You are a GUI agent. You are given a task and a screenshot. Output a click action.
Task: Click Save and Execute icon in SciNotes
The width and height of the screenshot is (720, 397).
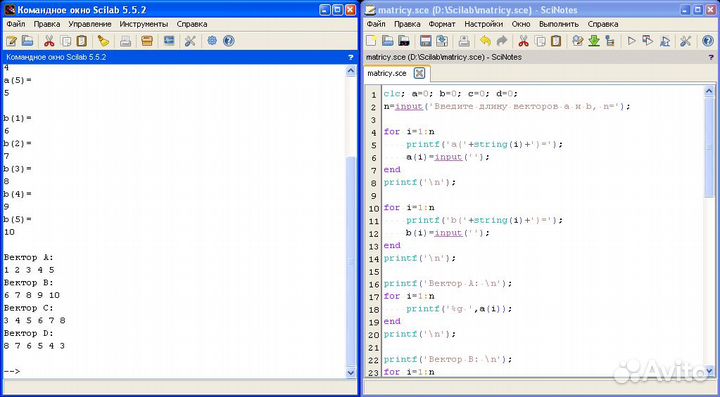coord(648,41)
